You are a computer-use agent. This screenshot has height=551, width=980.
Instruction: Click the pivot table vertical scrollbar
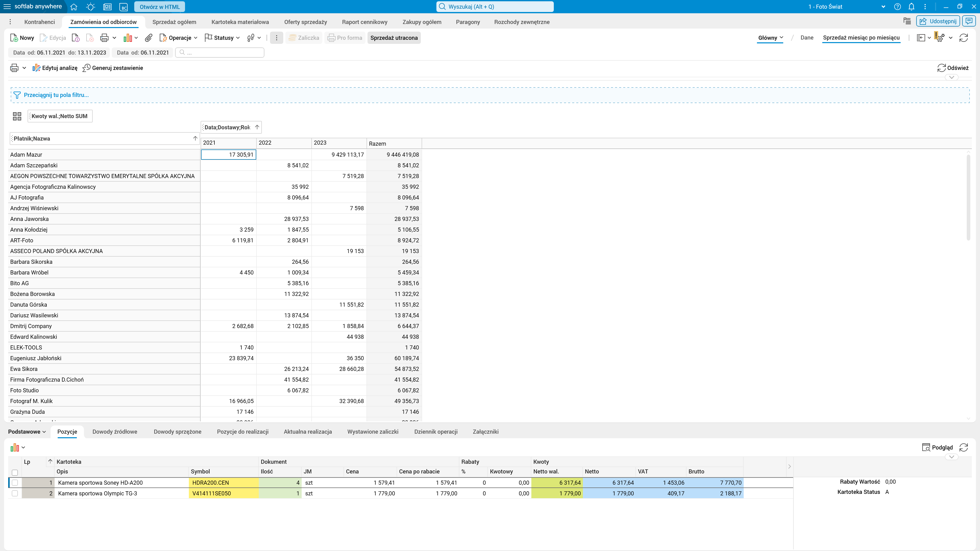point(968,198)
